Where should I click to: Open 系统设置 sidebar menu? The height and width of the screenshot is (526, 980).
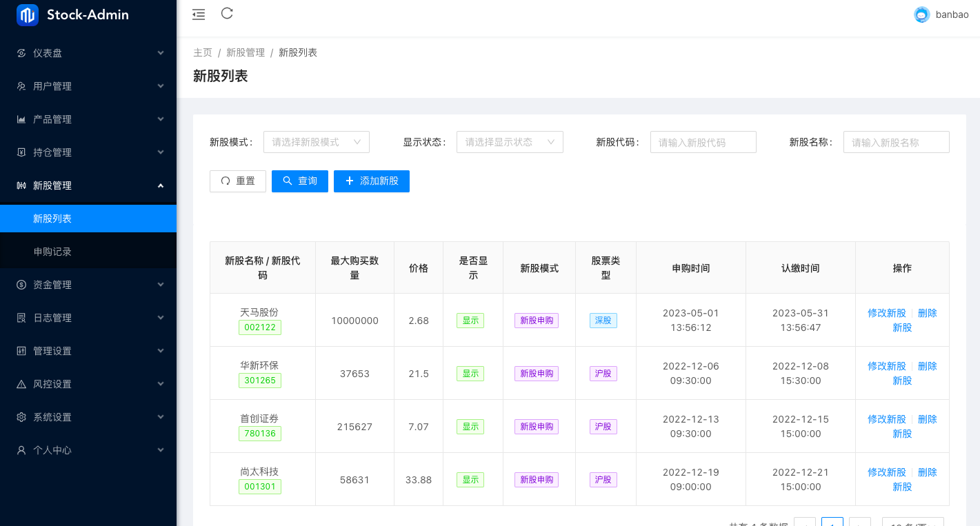click(x=88, y=417)
